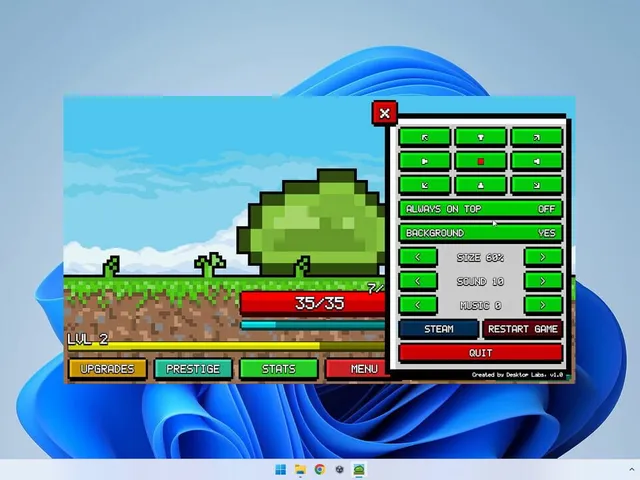This screenshot has width=640, height=480.
Task: Attack the green slime enemy
Action: click(312, 222)
